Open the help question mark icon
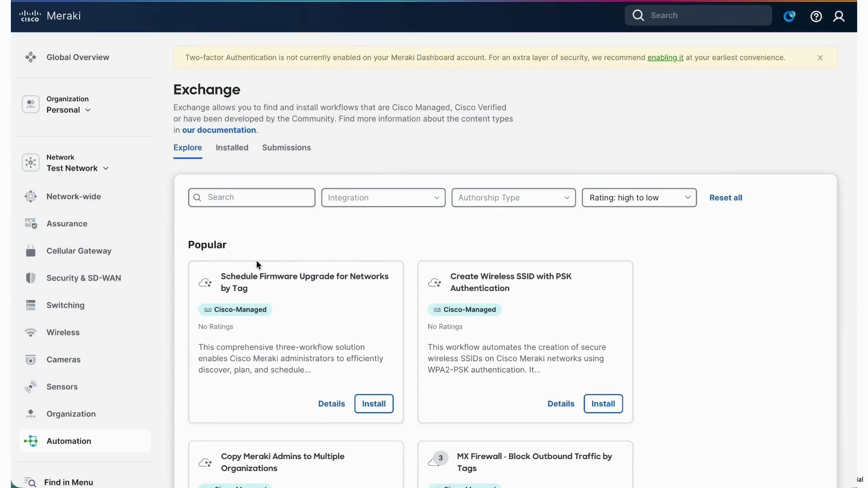 pos(816,16)
